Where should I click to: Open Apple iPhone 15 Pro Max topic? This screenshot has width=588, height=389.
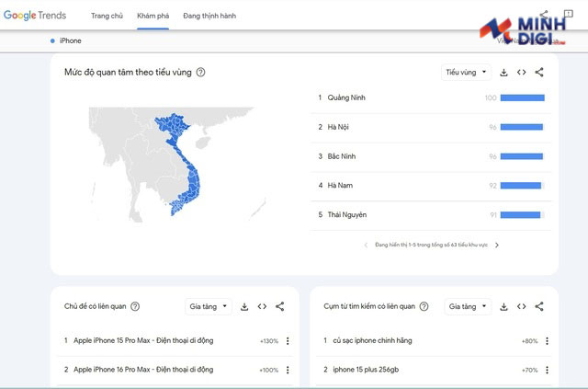[143, 340]
